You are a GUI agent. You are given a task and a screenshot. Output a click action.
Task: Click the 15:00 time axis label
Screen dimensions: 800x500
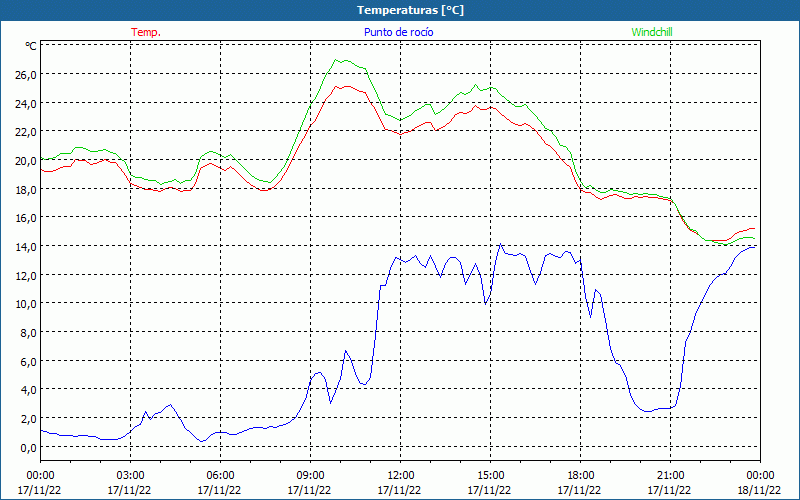pos(490,476)
